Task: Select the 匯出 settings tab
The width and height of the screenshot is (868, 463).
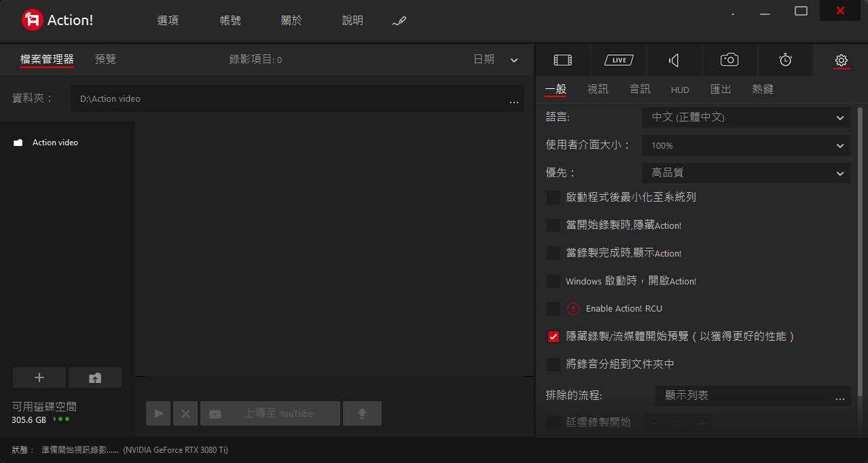Action: (x=721, y=89)
